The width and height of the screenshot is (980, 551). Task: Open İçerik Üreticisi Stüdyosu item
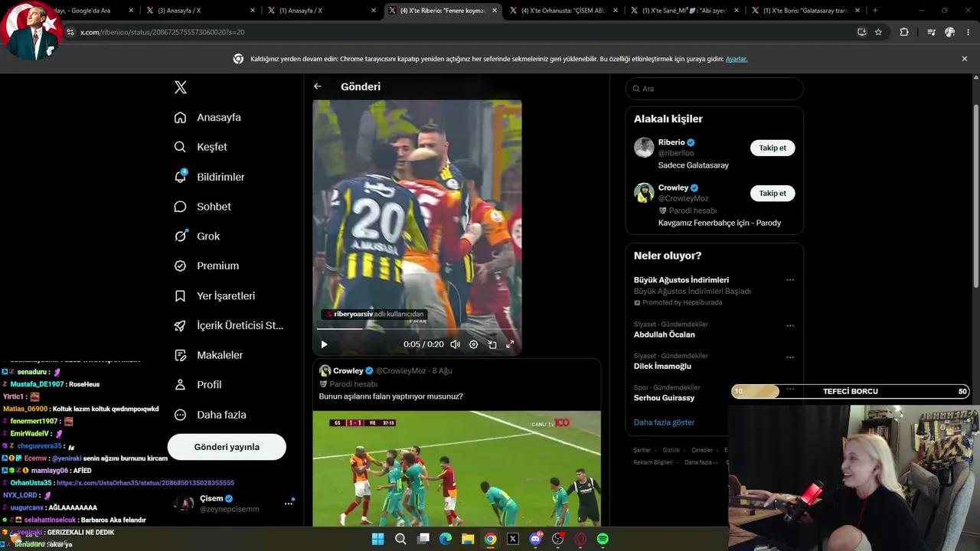pyautogui.click(x=228, y=326)
